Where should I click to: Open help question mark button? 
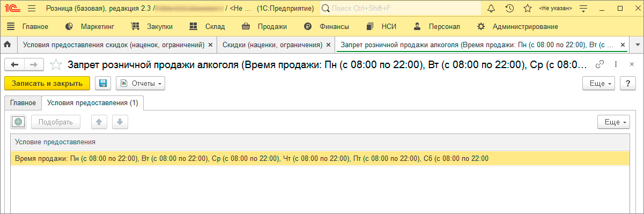click(x=628, y=83)
